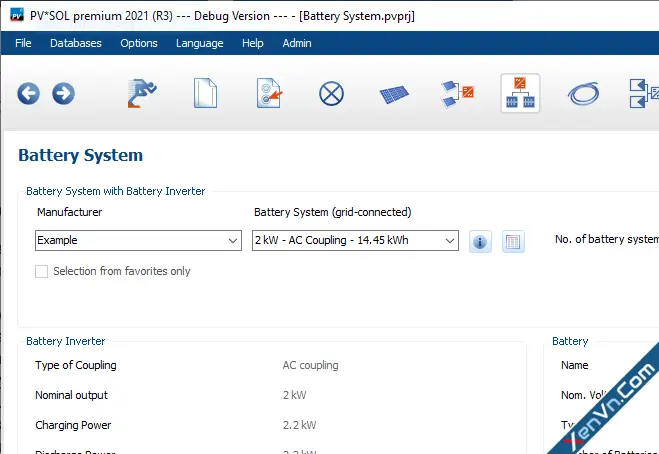Image resolution: width=659 pixels, height=454 pixels.
Task: Open the system type and climate document icon
Action: 269,93
